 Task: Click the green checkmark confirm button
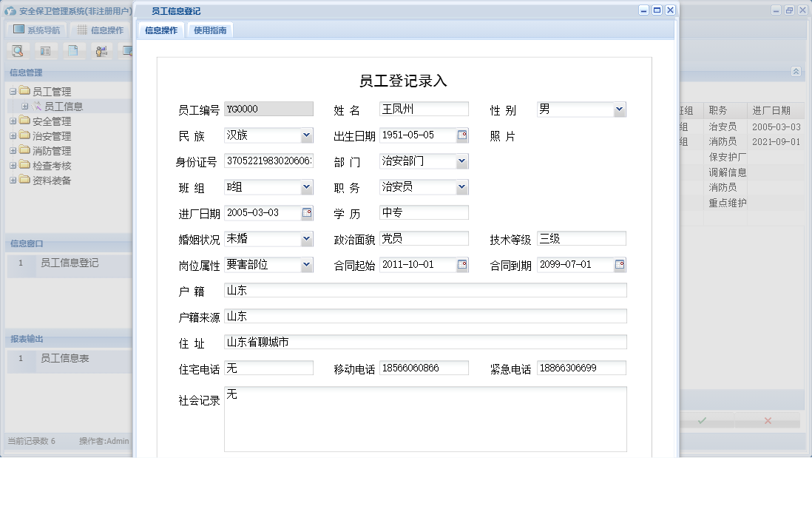pos(702,421)
